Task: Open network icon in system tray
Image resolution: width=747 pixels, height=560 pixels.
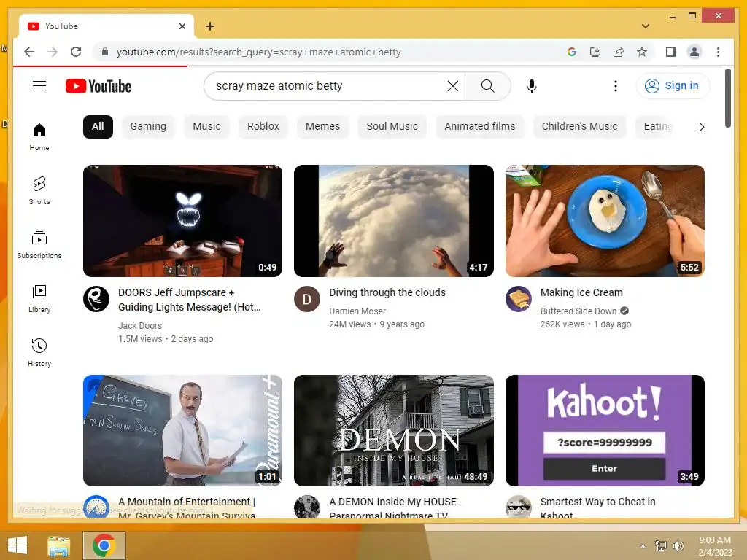Action: click(661, 546)
